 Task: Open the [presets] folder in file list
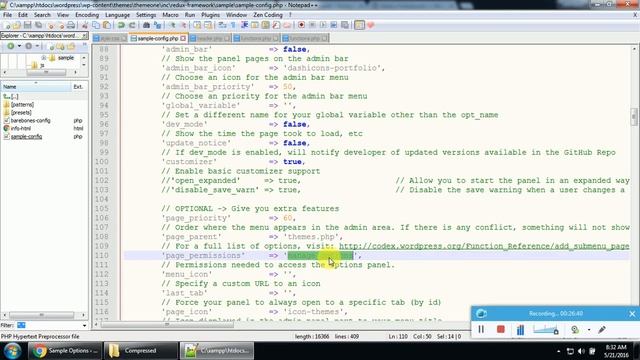coord(21,112)
